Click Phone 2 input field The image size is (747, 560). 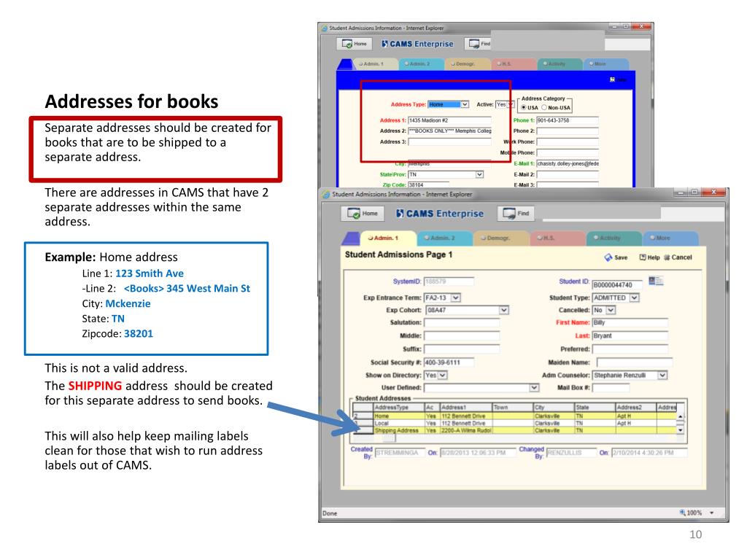568,131
